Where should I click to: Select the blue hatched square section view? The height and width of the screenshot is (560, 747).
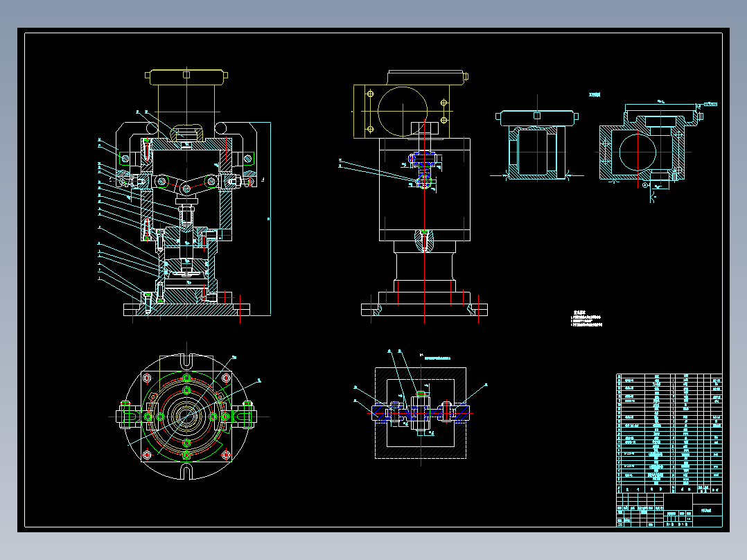click(421, 413)
